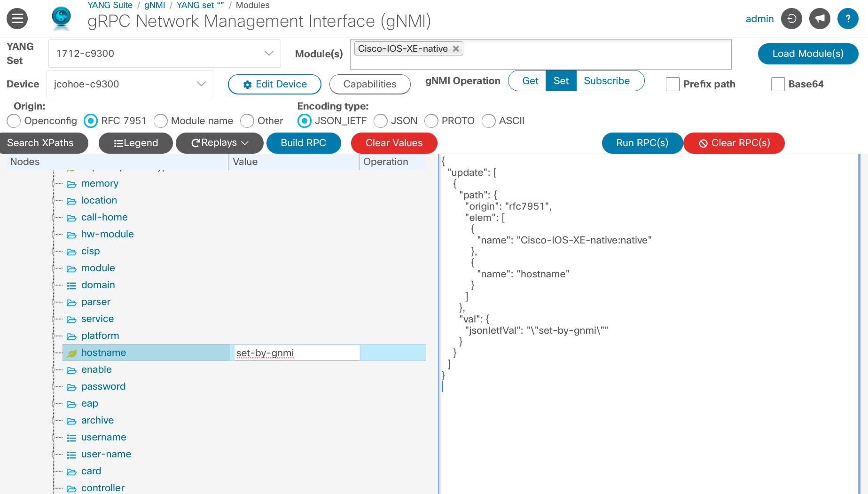The height and width of the screenshot is (494, 868).
Task: Open the Replays dropdown button
Action: coord(219,143)
